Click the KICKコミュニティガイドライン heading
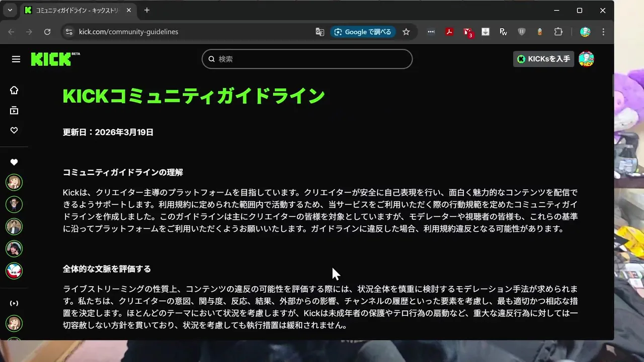 (194, 96)
